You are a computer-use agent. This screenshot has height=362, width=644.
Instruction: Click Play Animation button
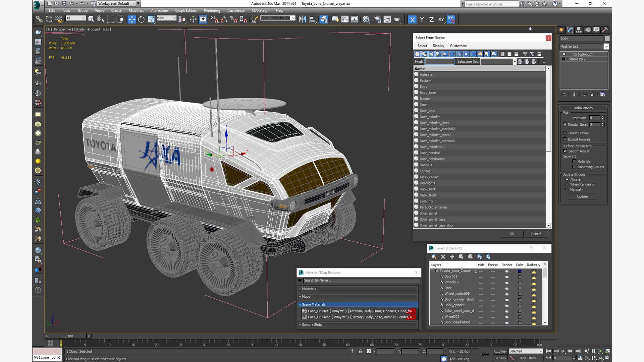click(x=563, y=351)
